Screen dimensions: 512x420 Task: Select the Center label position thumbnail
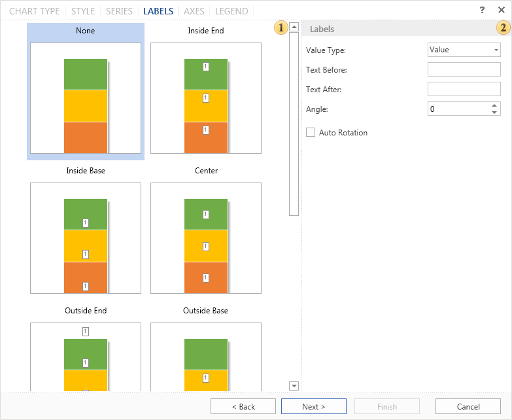(x=206, y=238)
